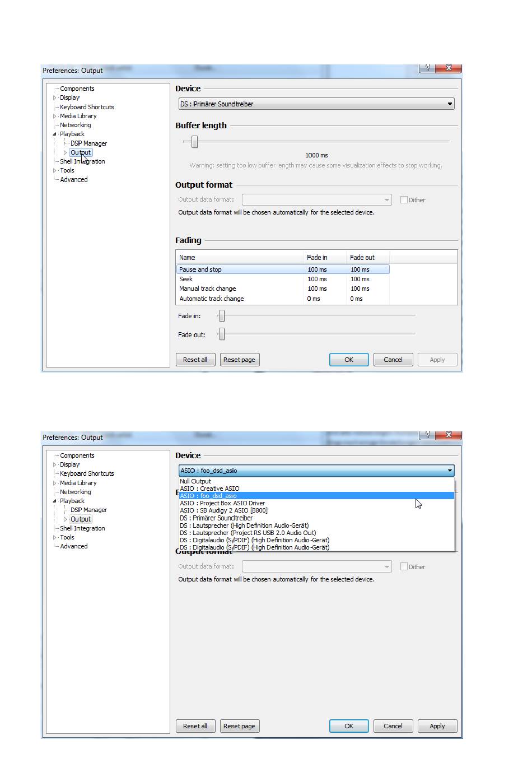Adjust the Fade in slider handle
Viewport: 532px width, 777px height.
(x=222, y=316)
